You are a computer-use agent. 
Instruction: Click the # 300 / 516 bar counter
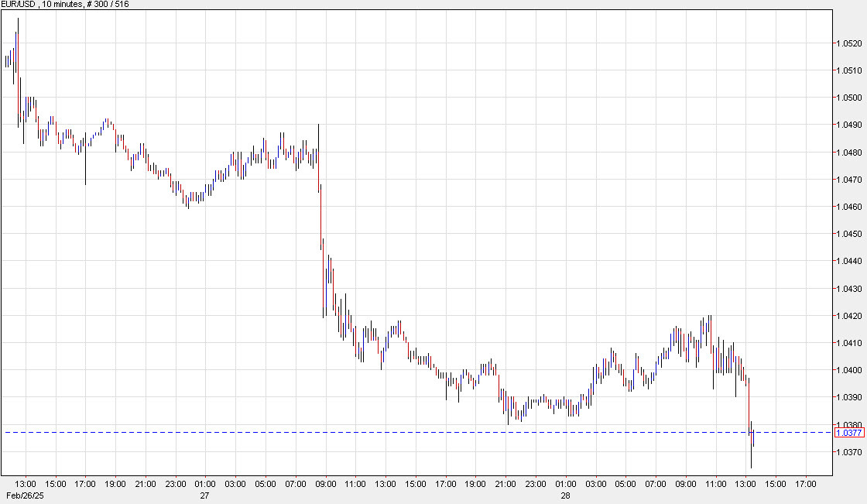point(111,4)
